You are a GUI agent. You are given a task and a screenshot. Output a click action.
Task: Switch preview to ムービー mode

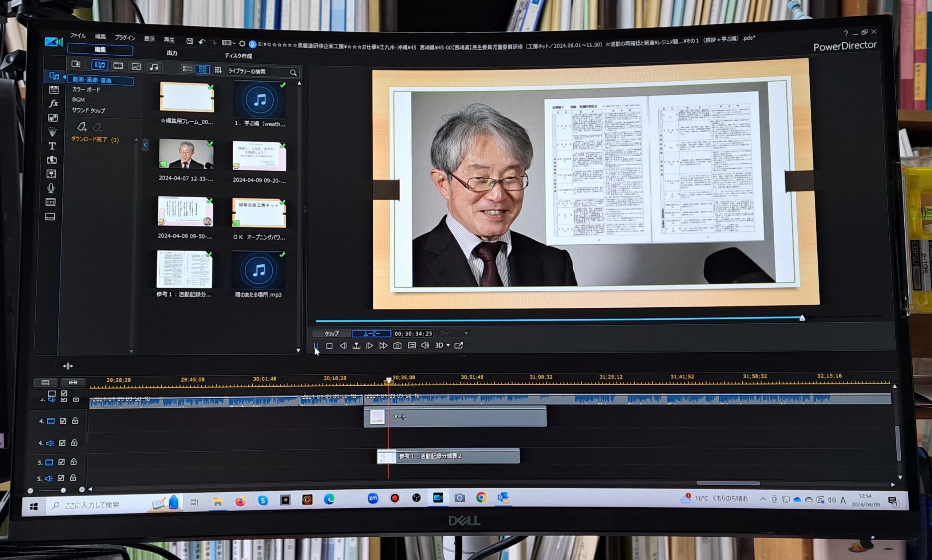pyautogui.click(x=372, y=334)
